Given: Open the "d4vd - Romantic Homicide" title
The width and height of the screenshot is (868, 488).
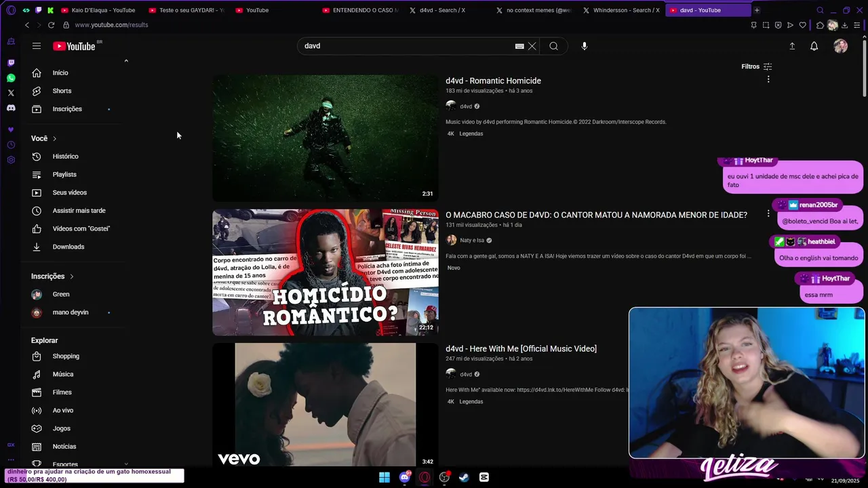Looking at the screenshot, I should (x=493, y=81).
